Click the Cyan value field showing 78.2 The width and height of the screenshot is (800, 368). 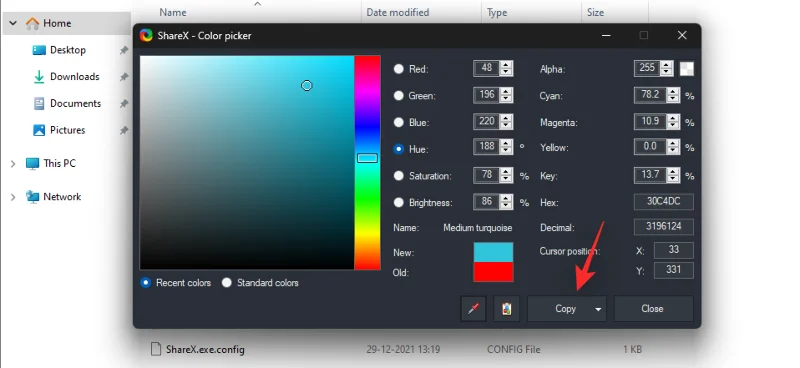(651, 95)
